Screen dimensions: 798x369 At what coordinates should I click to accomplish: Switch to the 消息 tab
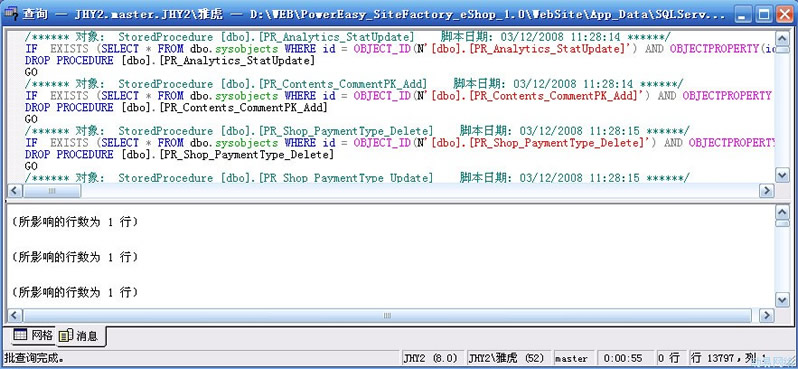tap(80, 336)
